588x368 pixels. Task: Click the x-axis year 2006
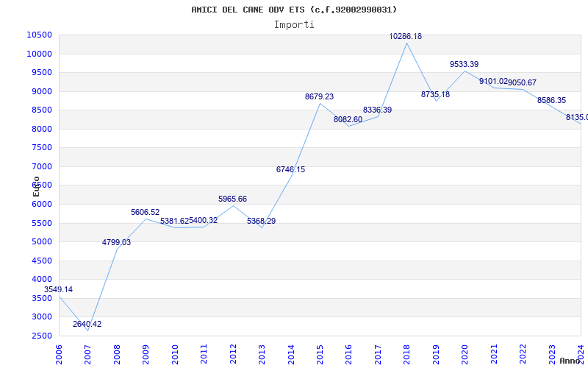point(59,355)
